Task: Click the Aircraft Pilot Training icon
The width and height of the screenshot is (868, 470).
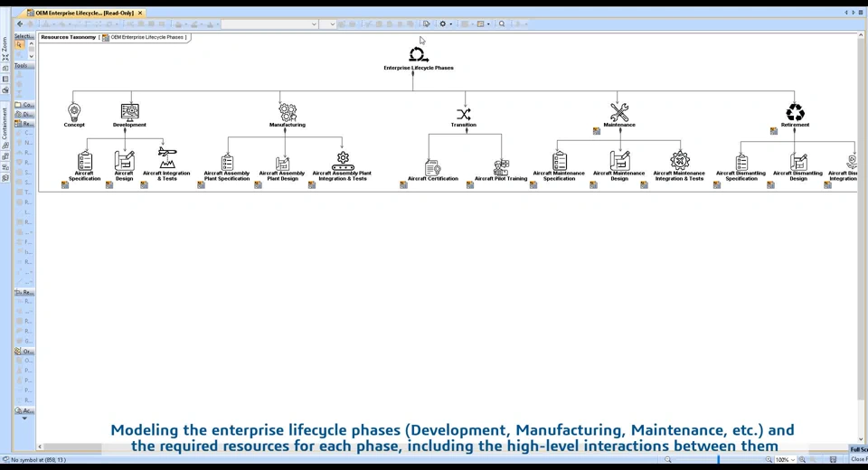Action: click(x=501, y=167)
